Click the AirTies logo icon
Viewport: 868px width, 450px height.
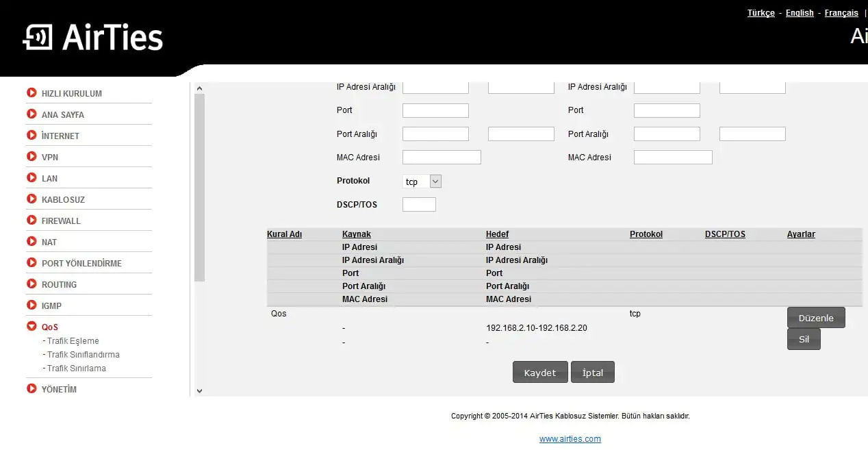[38, 38]
